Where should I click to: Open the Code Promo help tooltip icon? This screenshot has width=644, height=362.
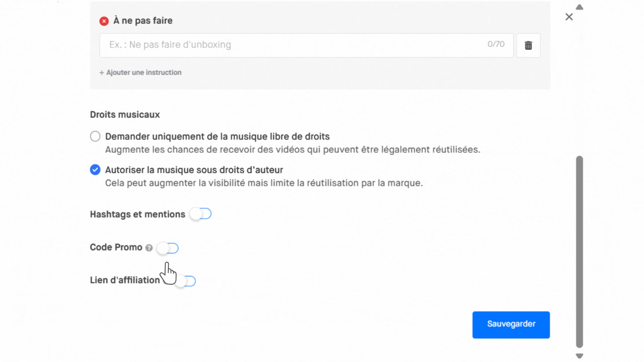click(x=149, y=248)
